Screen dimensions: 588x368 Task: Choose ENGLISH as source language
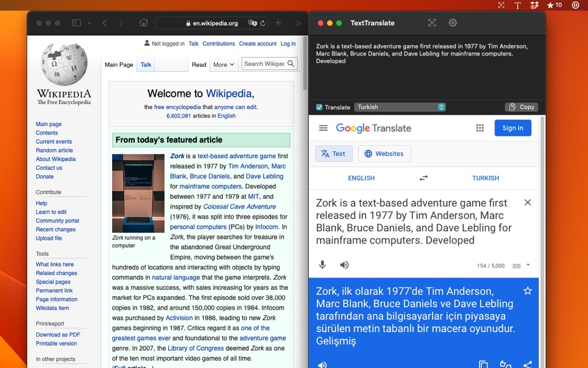pyautogui.click(x=361, y=178)
